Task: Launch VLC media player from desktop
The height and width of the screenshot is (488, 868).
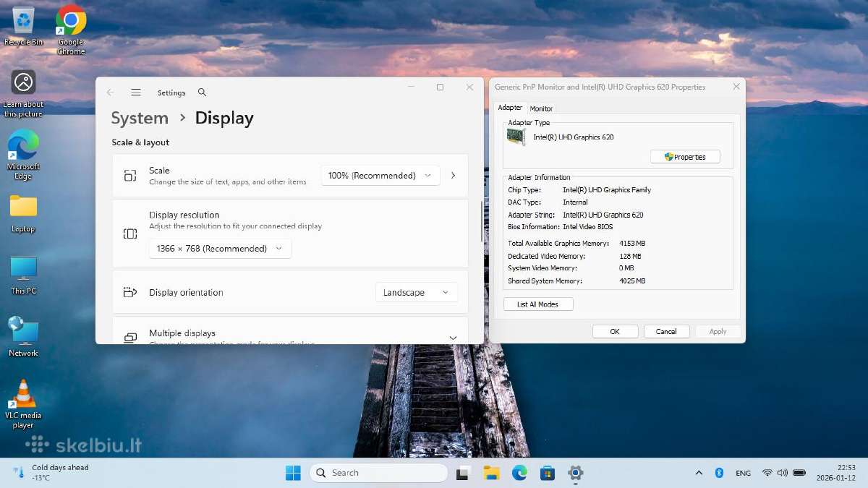Action: tap(23, 404)
